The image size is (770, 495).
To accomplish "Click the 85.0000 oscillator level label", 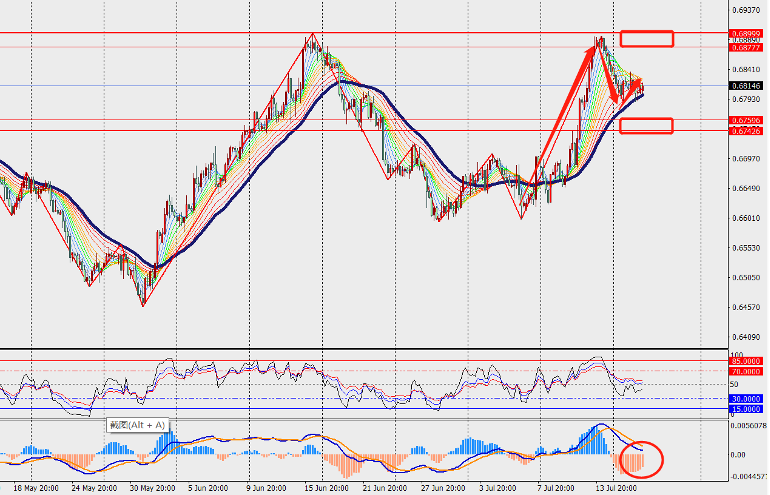I will point(746,361).
